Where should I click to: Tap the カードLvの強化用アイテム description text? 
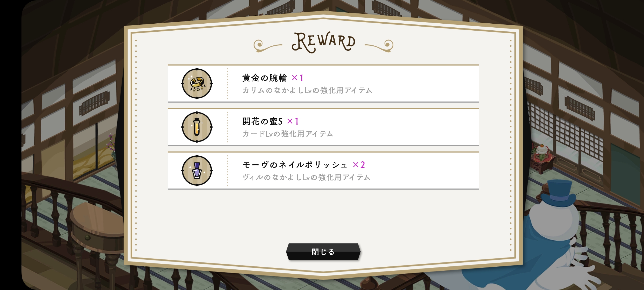[288, 134]
